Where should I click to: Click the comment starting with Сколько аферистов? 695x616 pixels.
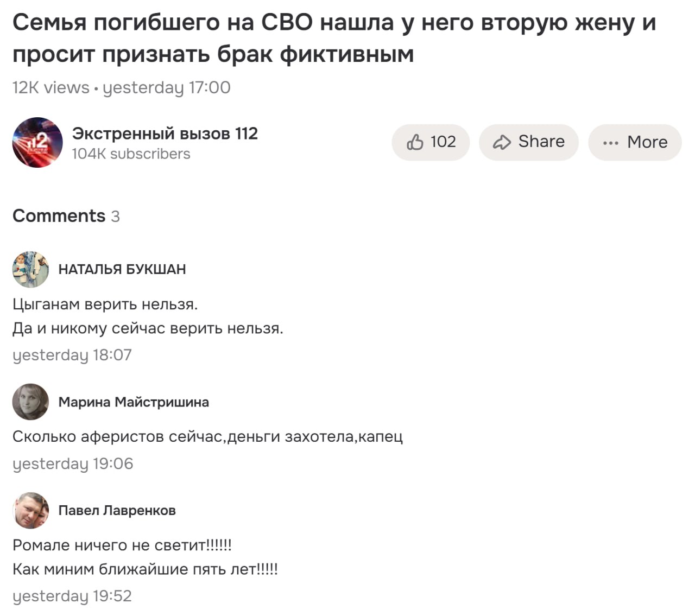pyautogui.click(x=207, y=436)
